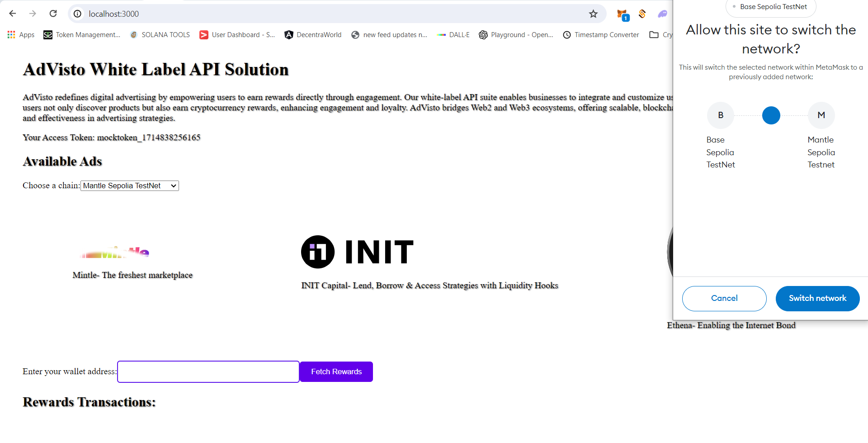The image size is (868, 443).
Task: Click the B Base Sepolia network avatar
Action: [x=721, y=115]
